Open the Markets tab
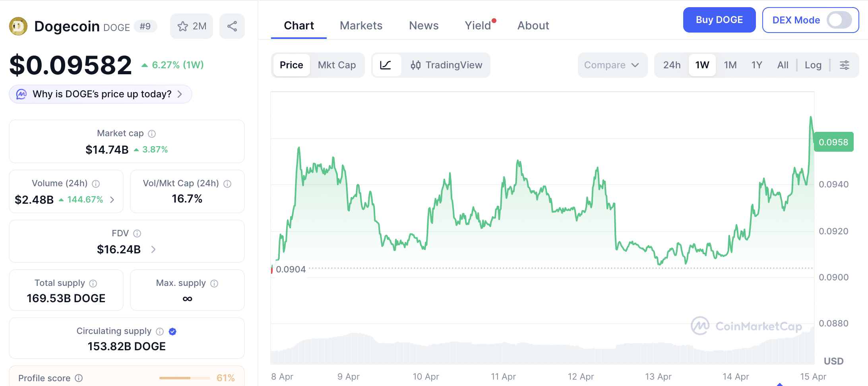This screenshot has width=868, height=386. coord(361,26)
